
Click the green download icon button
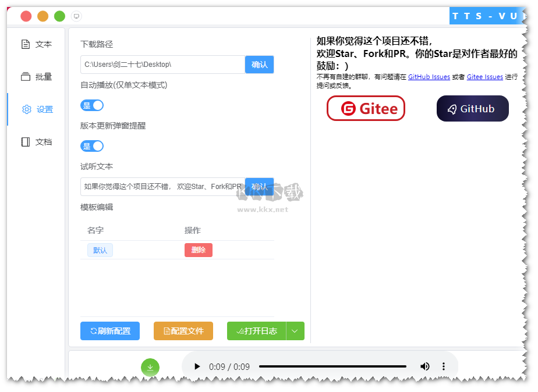point(150,367)
